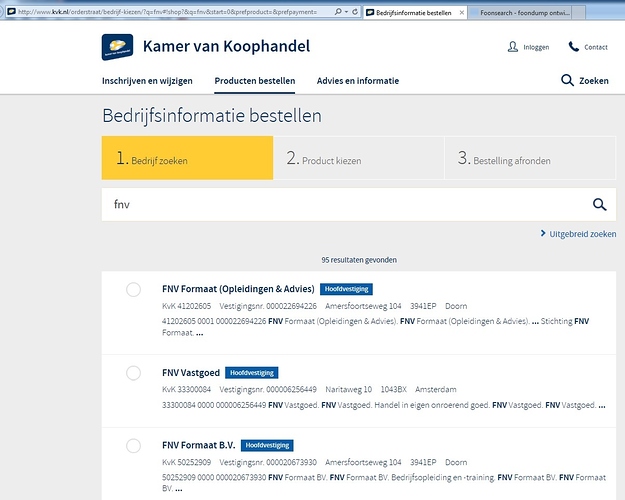Click the 'KvK 50252909' text

[187, 463]
